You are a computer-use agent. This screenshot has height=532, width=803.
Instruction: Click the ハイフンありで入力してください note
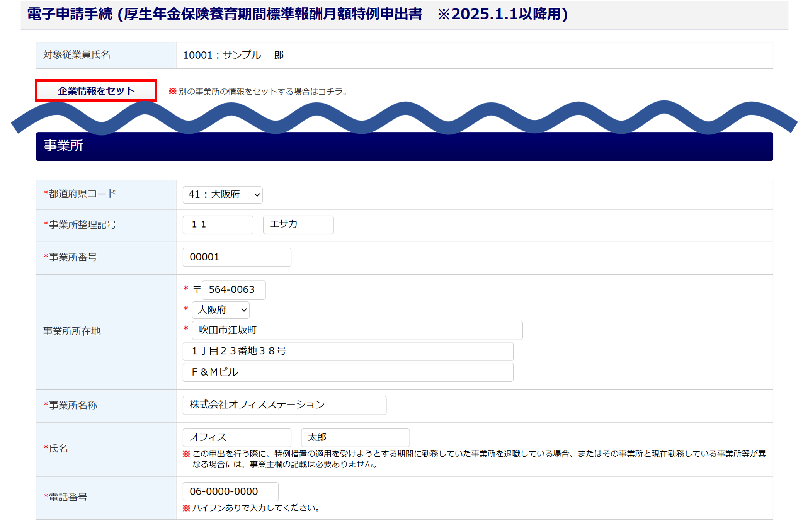[256, 508]
